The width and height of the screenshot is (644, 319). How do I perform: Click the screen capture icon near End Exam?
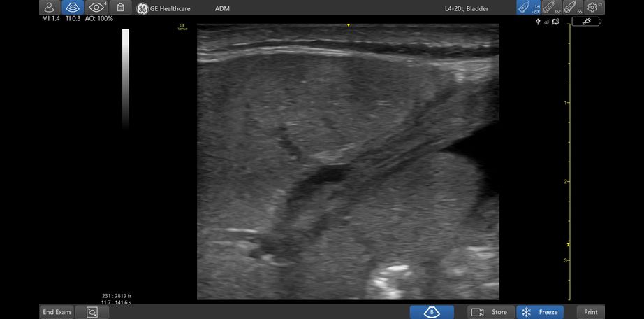[x=92, y=312]
